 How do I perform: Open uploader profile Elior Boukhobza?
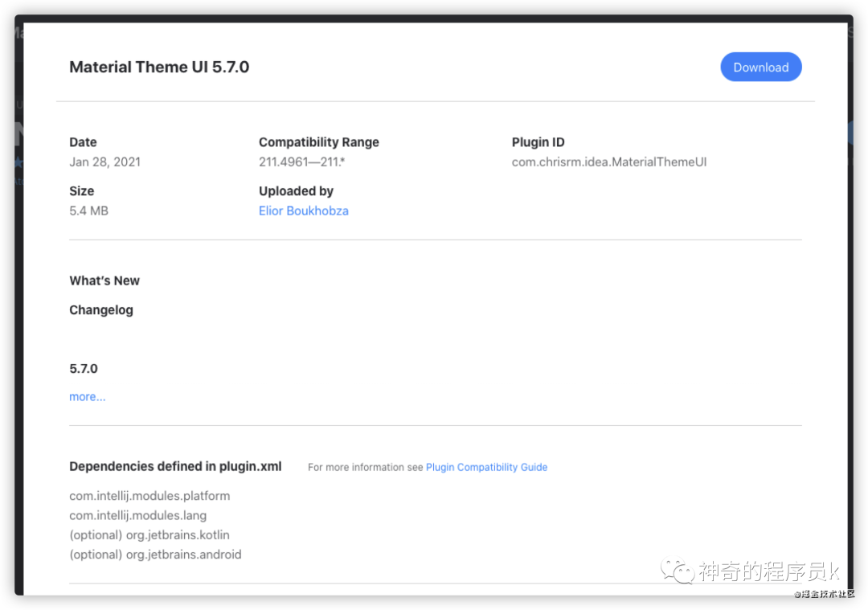(x=304, y=211)
